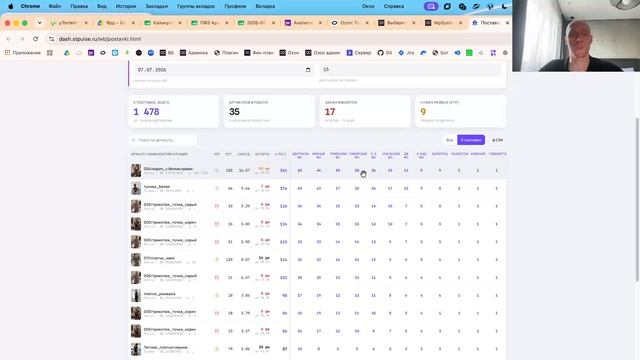
Task: Click the card showing 17 in red
Action: pyautogui.click(x=364, y=111)
